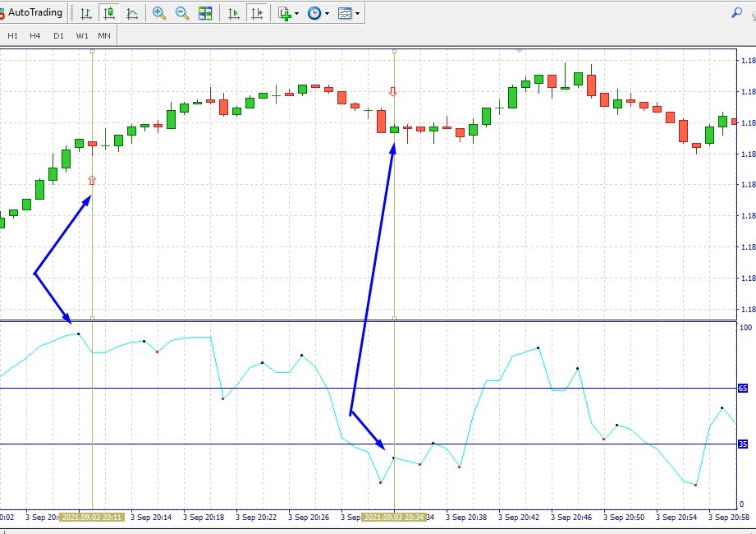Toggle the AutoTrading button
This screenshot has width=756, height=534.
[31, 12]
